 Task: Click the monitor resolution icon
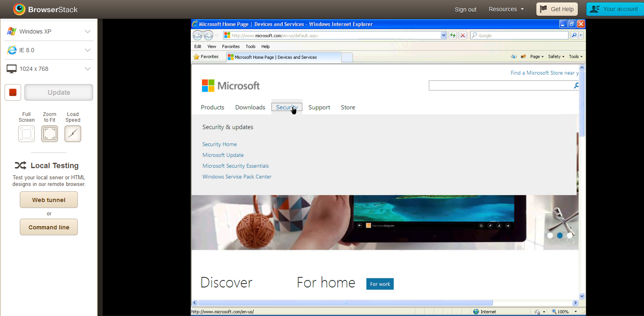coord(12,69)
